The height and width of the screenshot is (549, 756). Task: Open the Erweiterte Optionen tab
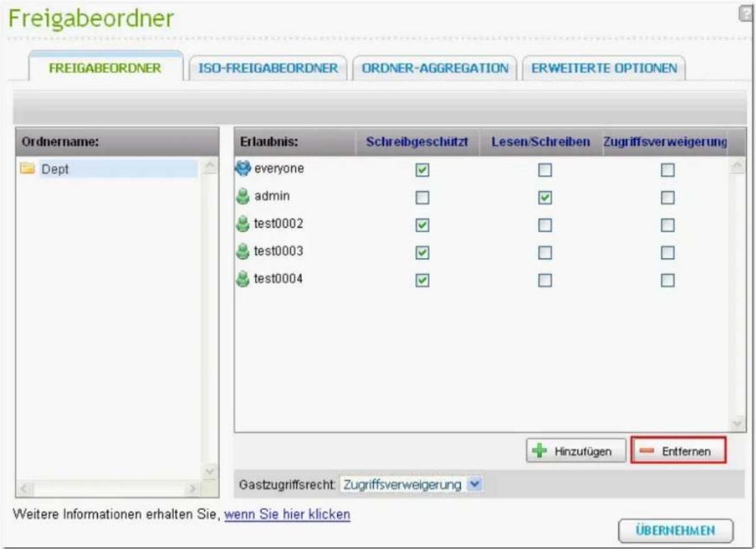[604, 68]
